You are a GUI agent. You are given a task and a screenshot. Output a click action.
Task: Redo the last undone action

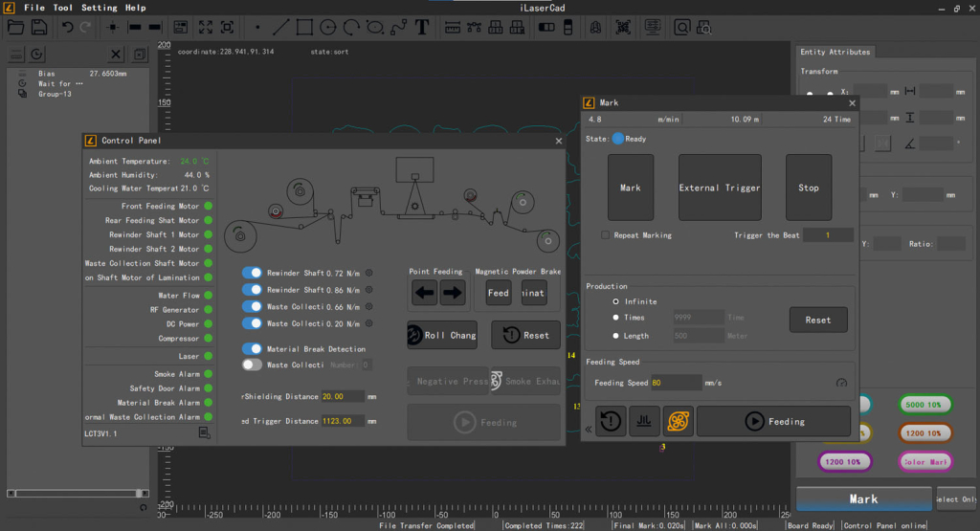pos(85,28)
